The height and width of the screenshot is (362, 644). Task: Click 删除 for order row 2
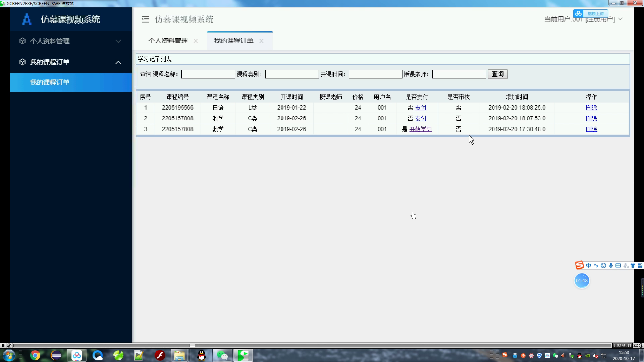click(591, 118)
